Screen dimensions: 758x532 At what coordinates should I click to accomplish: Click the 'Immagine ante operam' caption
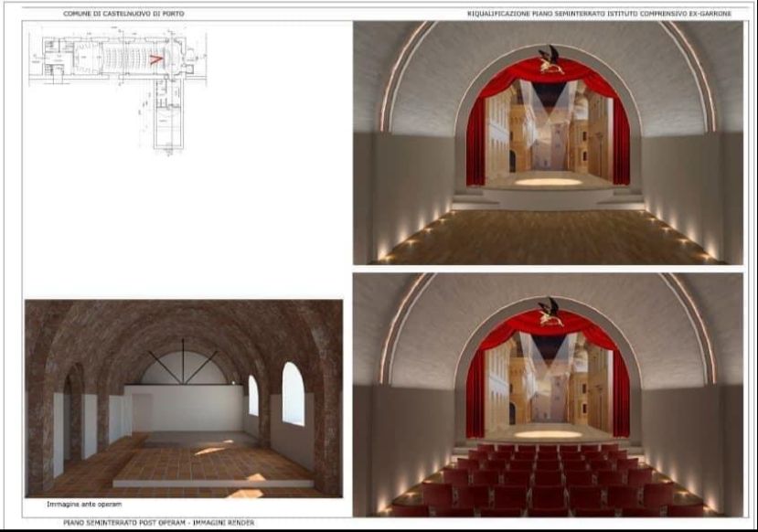click(84, 504)
